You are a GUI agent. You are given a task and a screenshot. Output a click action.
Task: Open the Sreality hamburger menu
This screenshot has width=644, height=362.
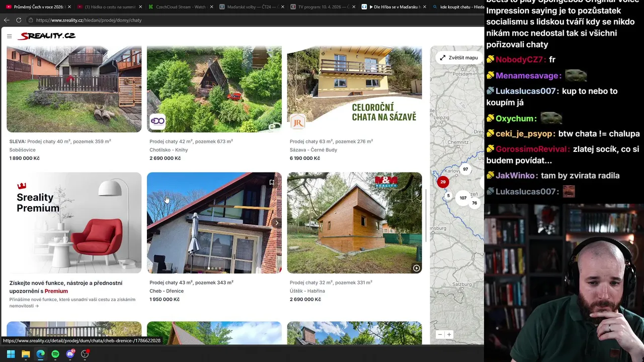(x=9, y=36)
